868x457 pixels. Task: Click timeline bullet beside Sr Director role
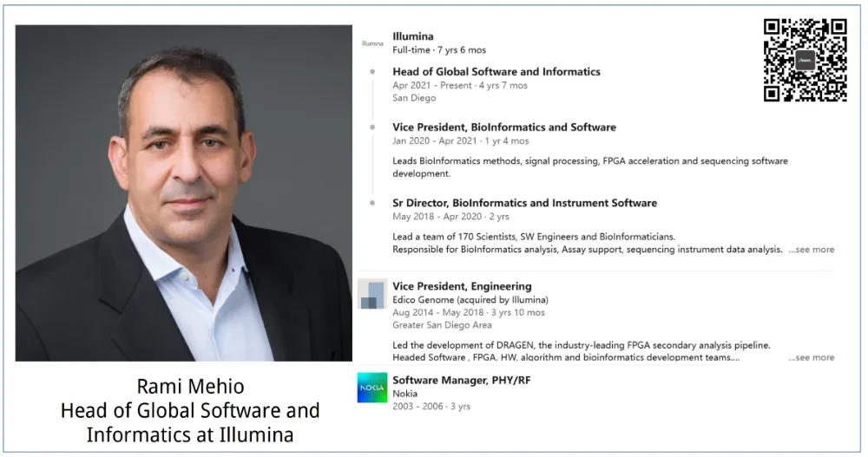click(x=372, y=203)
